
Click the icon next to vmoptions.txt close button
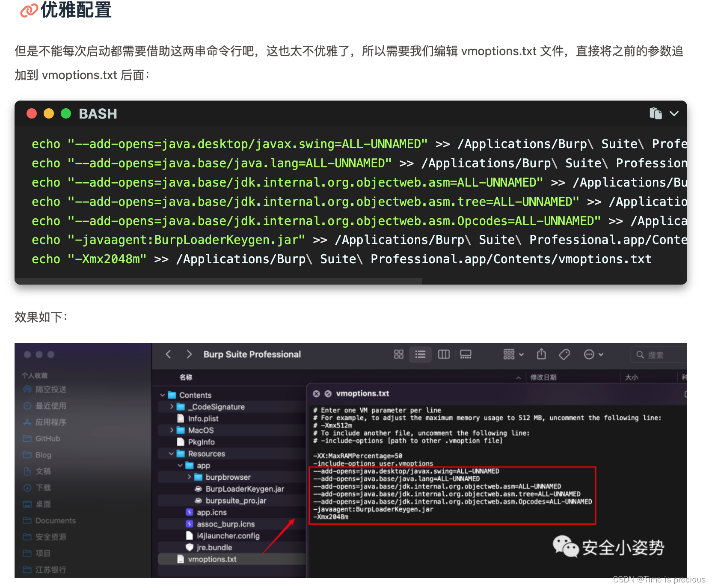pyautogui.click(x=328, y=394)
